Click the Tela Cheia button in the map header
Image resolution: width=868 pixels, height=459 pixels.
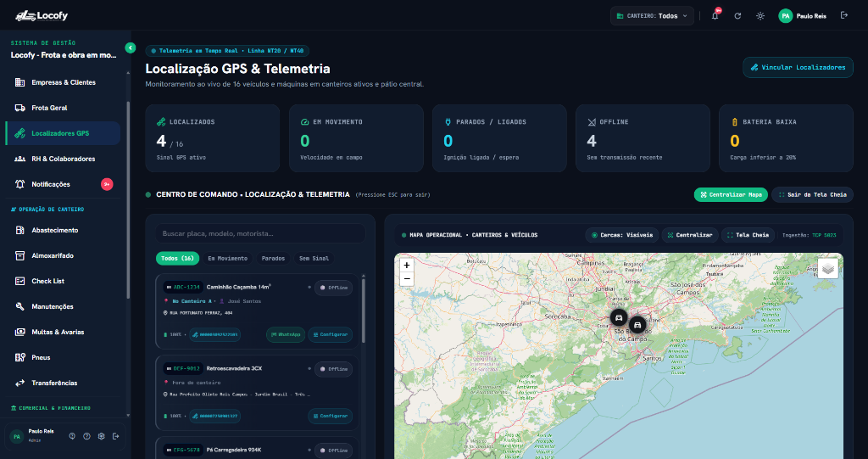coord(748,235)
